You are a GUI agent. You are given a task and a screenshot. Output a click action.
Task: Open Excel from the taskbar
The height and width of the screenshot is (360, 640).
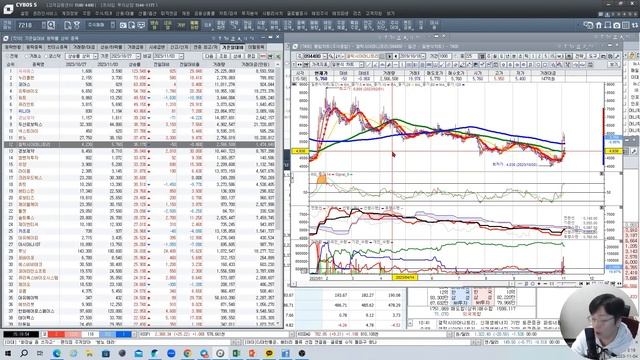[236, 353]
